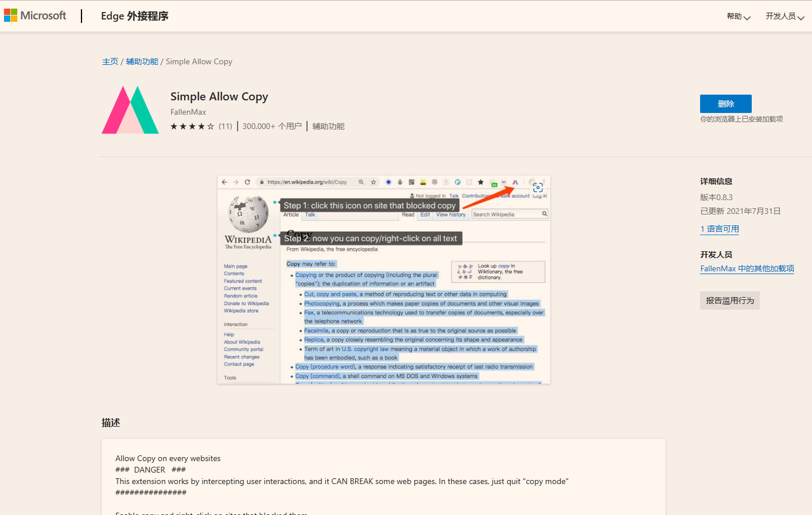
Task: Click the 'This extension works by intercepting' line
Action: [342, 481]
